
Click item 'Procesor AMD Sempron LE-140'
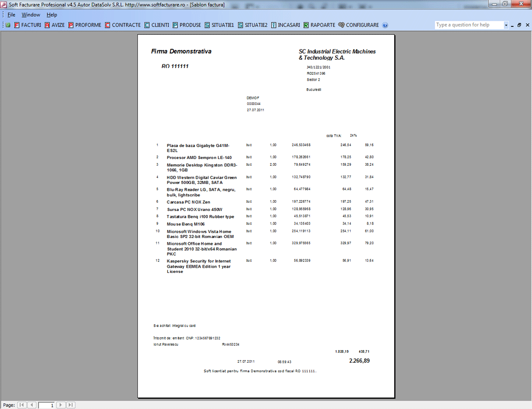[x=199, y=157]
